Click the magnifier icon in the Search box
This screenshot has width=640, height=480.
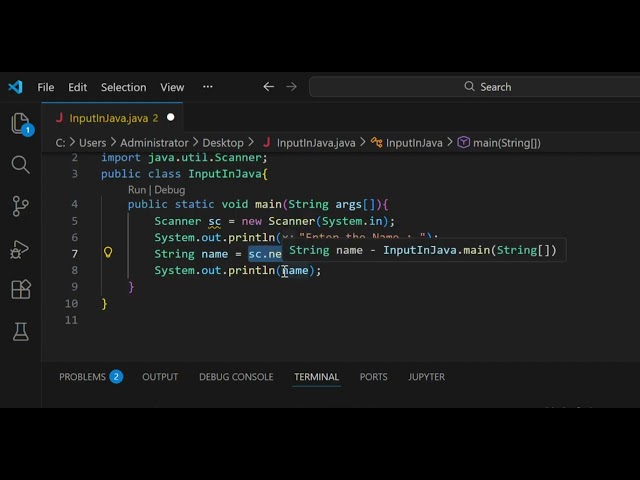[469, 87]
